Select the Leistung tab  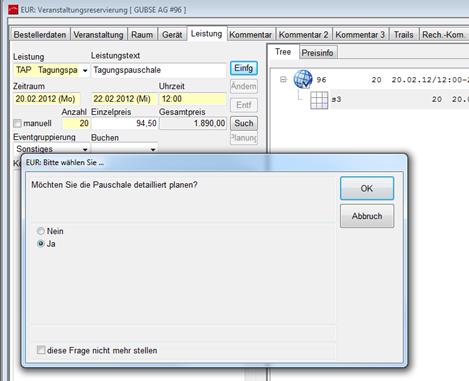click(x=207, y=34)
